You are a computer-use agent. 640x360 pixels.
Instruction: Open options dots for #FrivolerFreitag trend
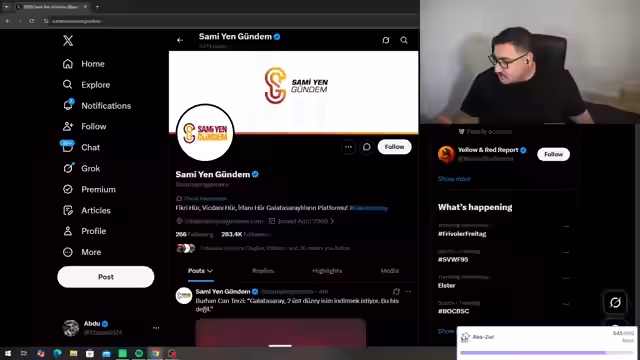pos(566,227)
